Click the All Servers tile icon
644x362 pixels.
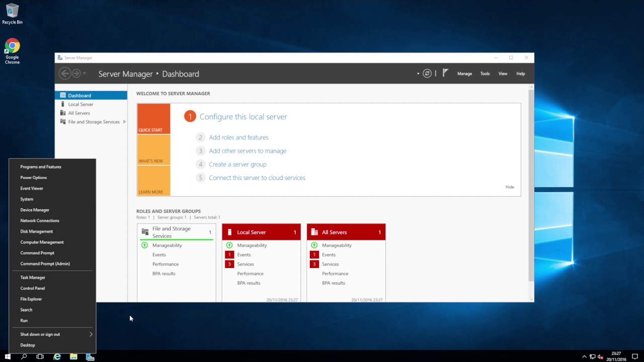point(314,232)
